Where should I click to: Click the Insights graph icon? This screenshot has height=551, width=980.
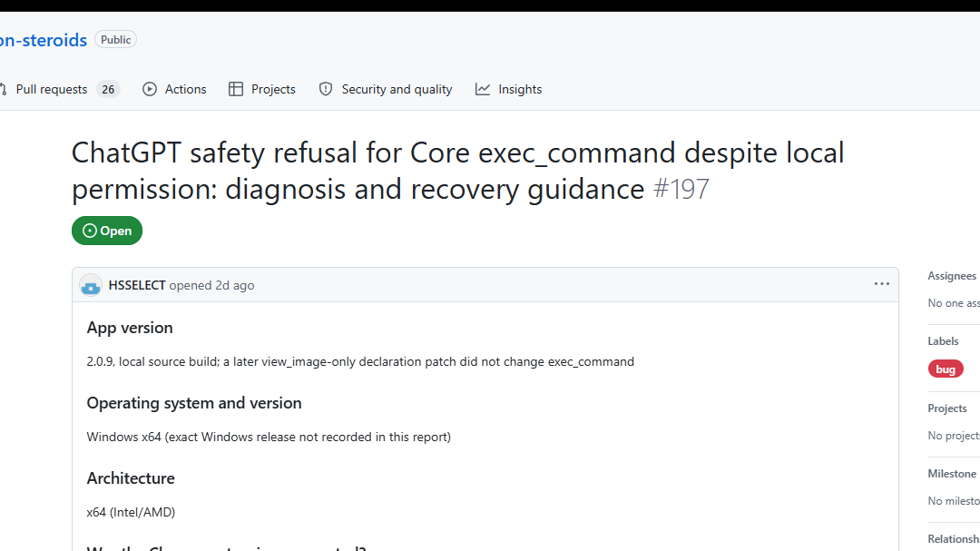[x=483, y=90]
